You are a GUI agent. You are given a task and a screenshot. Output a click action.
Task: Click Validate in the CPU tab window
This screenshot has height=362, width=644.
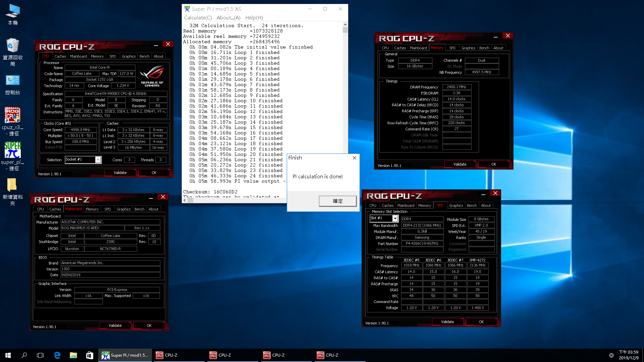(x=120, y=173)
